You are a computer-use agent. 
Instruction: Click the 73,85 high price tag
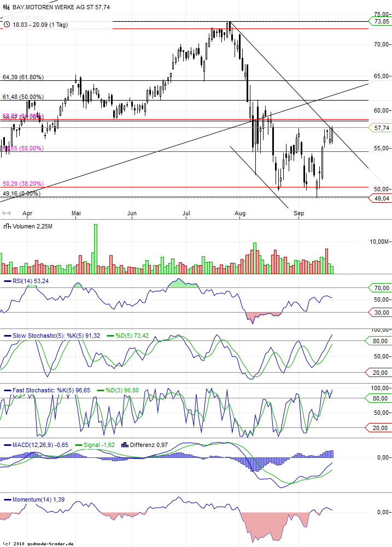click(379, 22)
